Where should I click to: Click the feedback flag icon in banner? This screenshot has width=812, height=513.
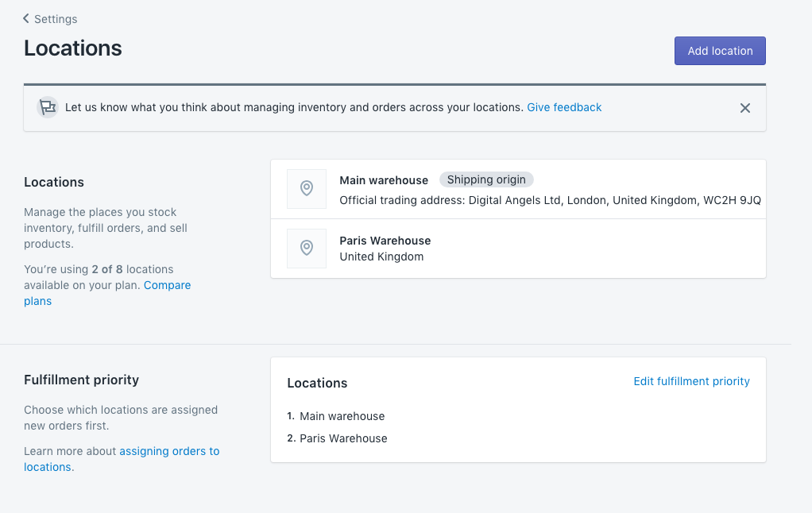coord(48,108)
